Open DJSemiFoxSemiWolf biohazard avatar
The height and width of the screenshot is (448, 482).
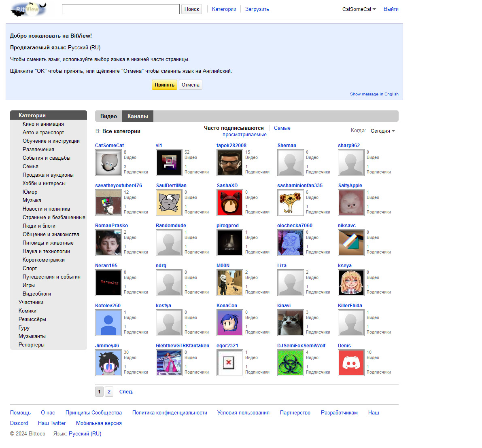coord(291,363)
